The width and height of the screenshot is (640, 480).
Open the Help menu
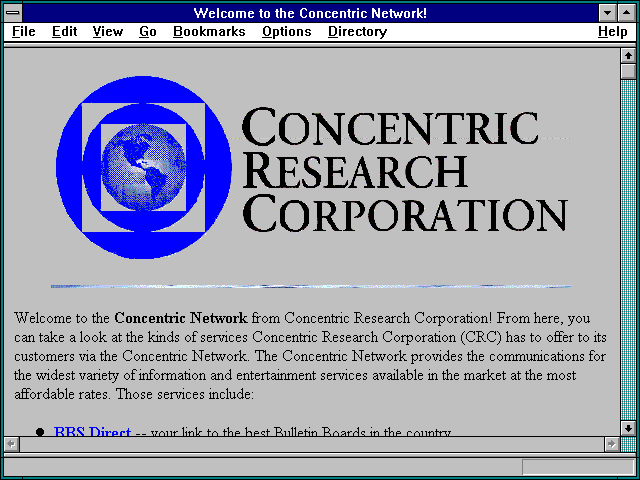click(612, 32)
